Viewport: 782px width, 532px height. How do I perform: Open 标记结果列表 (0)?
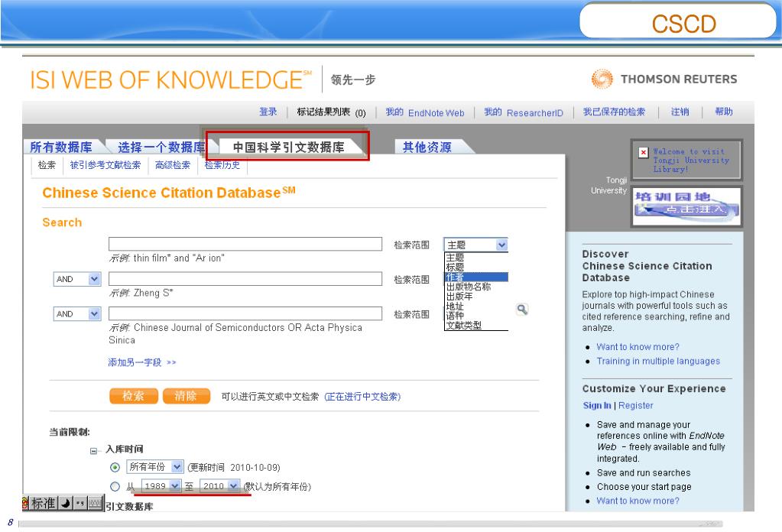click(x=331, y=112)
